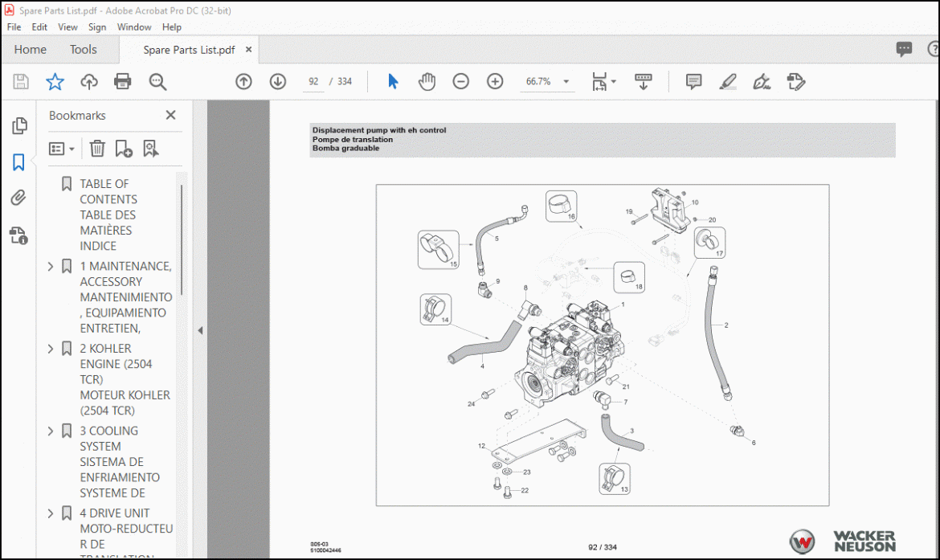The height and width of the screenshot is (560, 940).
Task: Switch to the Tools tab
Action: coord(83,50)
